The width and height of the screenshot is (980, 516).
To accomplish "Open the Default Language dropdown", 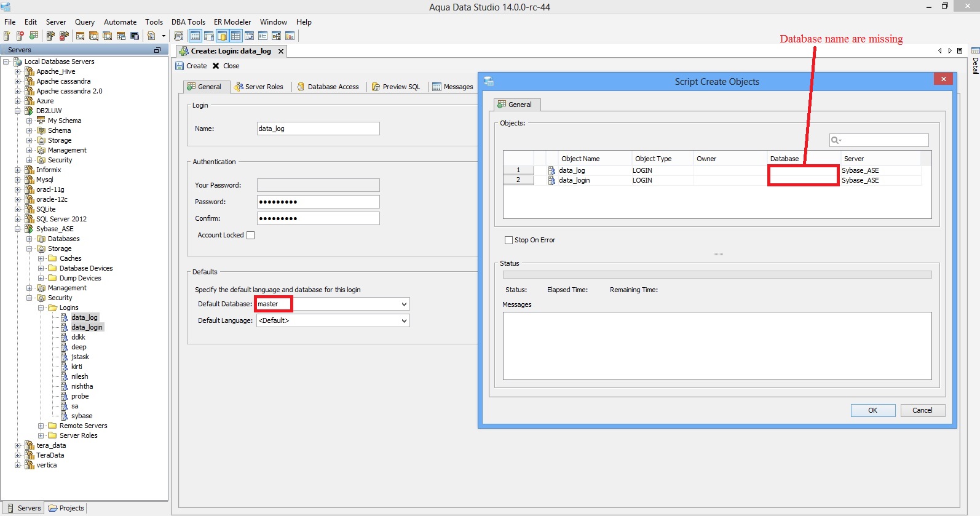I will click(x=404, y=320).
